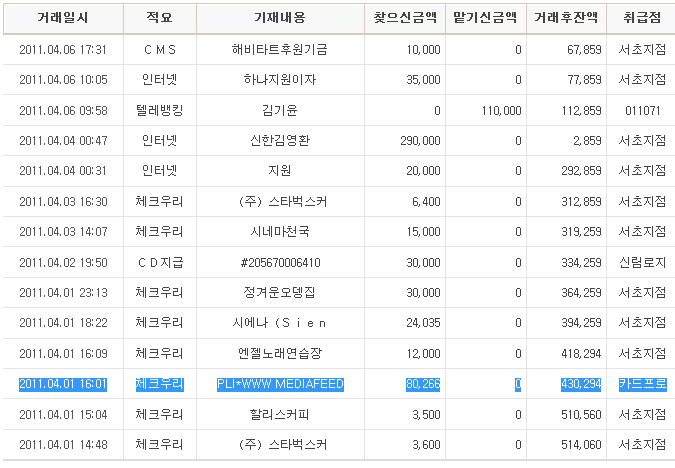Click the 맡기신금액 column header
675x468 pixels.
(484, 18)
